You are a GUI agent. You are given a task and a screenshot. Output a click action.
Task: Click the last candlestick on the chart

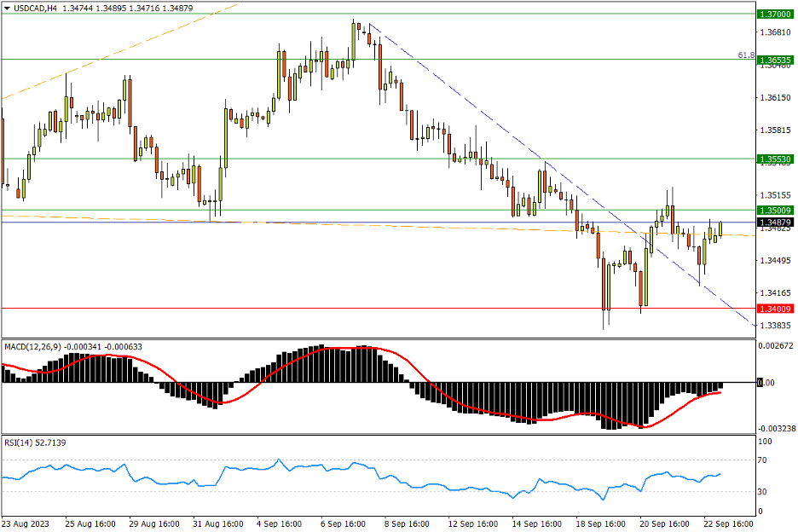[720, 228]
